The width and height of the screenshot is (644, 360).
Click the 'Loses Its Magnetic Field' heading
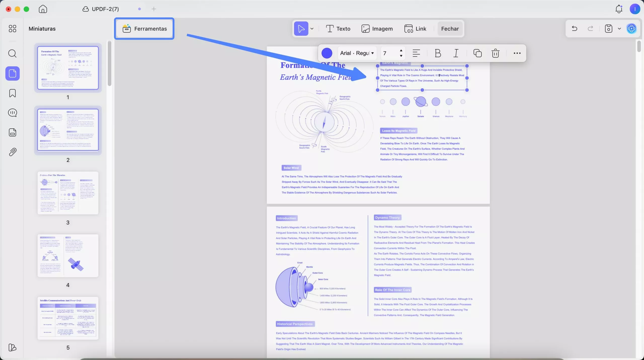tap(398, 131)
